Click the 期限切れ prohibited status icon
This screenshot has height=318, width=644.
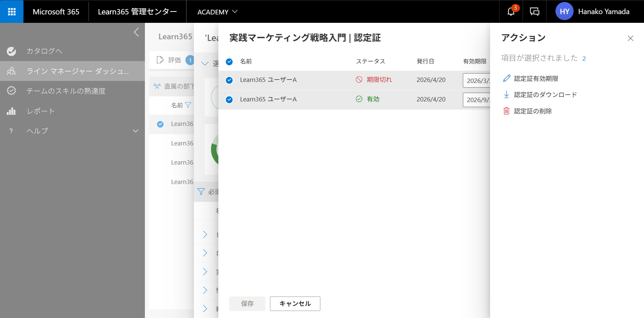(x=359, y=80)
